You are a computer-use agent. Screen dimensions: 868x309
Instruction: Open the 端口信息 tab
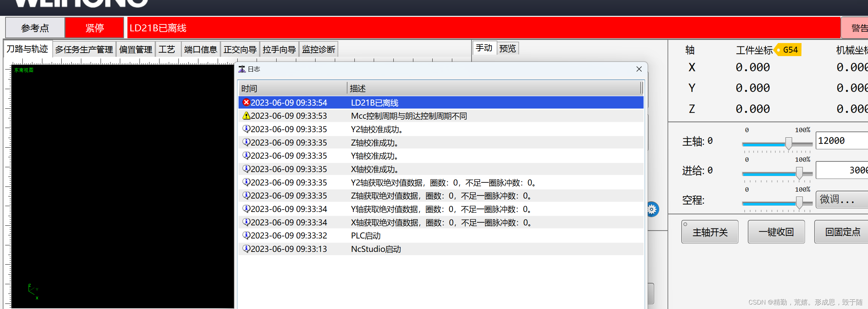tap(200, 50)
